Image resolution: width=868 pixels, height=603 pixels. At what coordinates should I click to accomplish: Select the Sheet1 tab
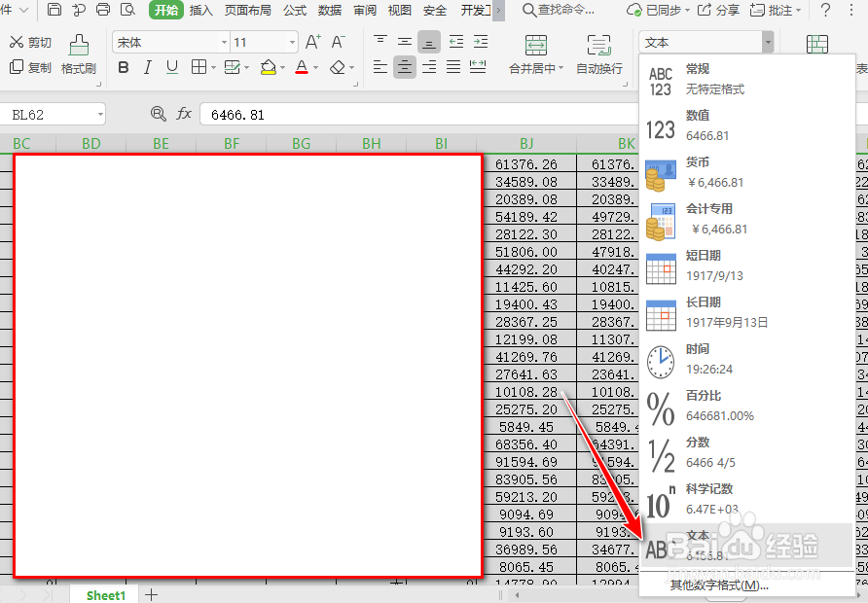(104, 595)
